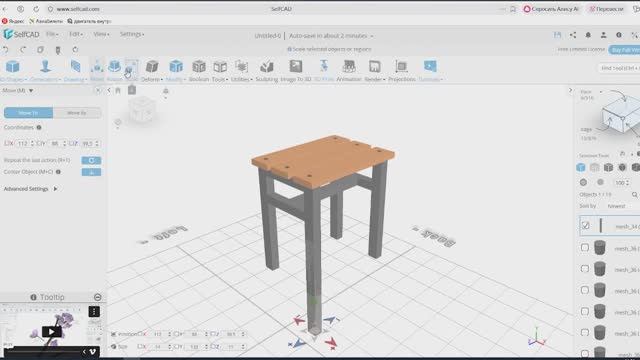The image size is (640, 360).
Task: Select the Scale tool icon
Action: click(x=131, y=67)
